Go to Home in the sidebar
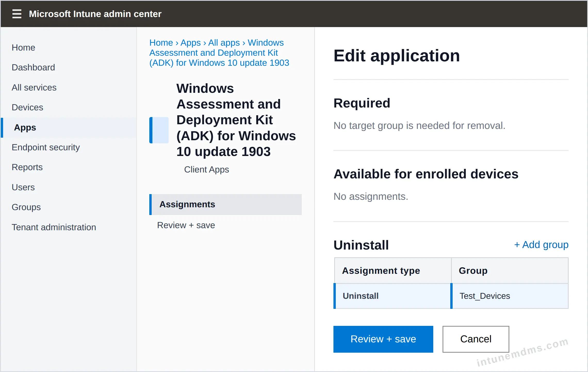Image resolution: width=588 pixels, height=372 pixels. (23, 48)
